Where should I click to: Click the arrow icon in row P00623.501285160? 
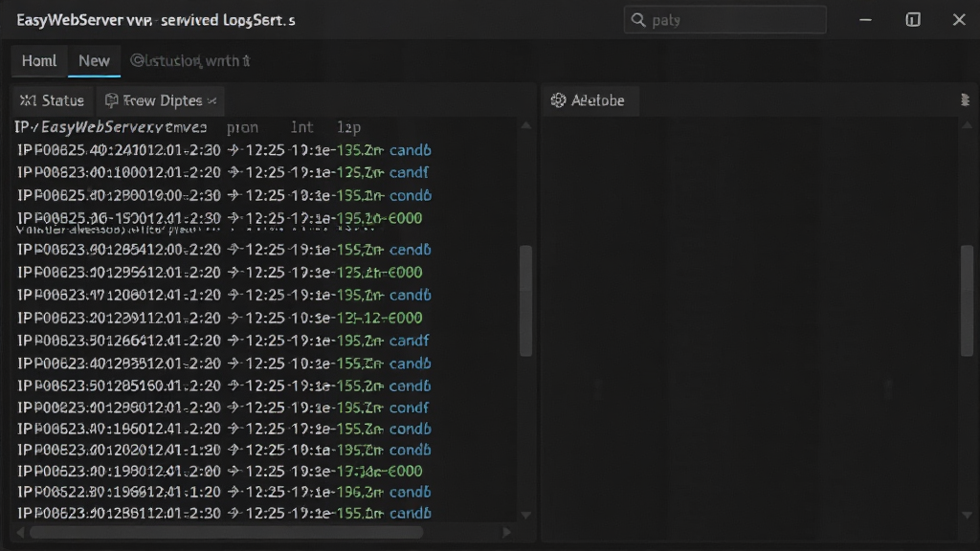coord(234,386)
